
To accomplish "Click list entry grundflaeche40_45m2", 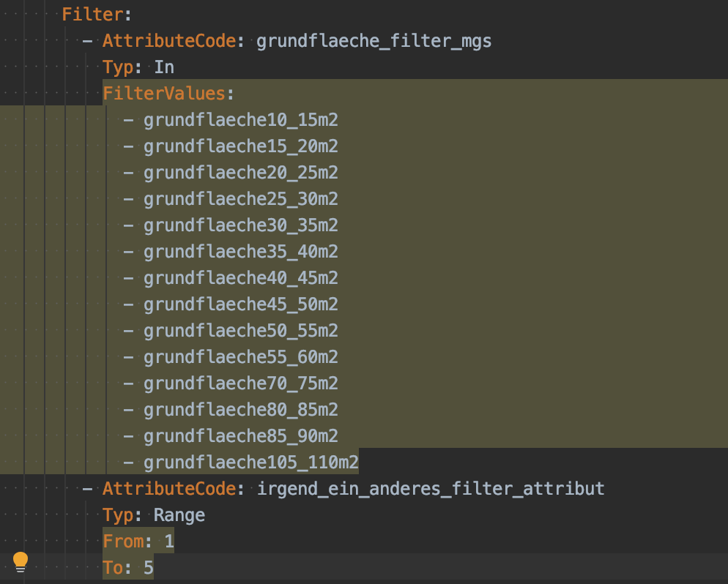I will pos(240,277).
